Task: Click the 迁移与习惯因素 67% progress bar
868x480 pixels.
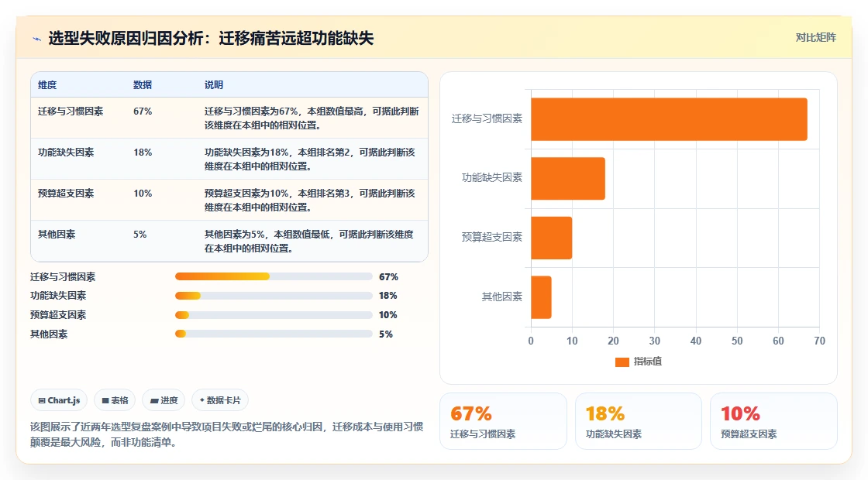Action: pyautogui.click(x=274, y=276)
